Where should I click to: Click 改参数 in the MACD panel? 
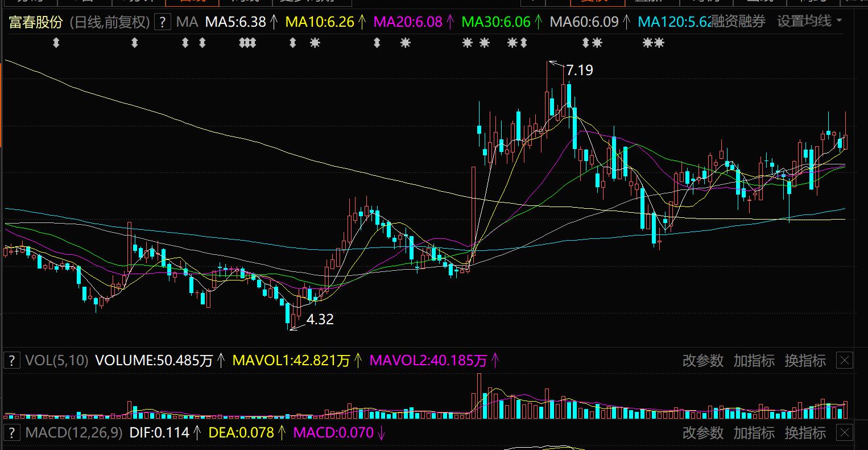(x=703, y=432)
